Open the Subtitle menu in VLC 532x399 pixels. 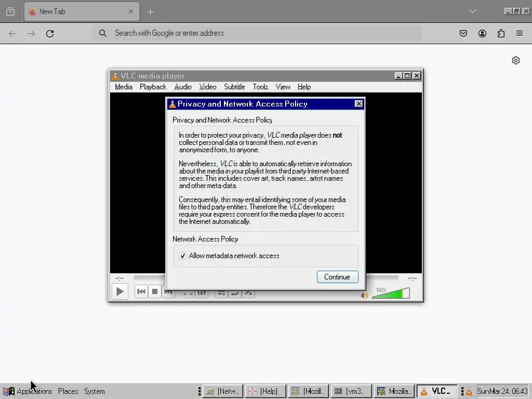point(234,87)
